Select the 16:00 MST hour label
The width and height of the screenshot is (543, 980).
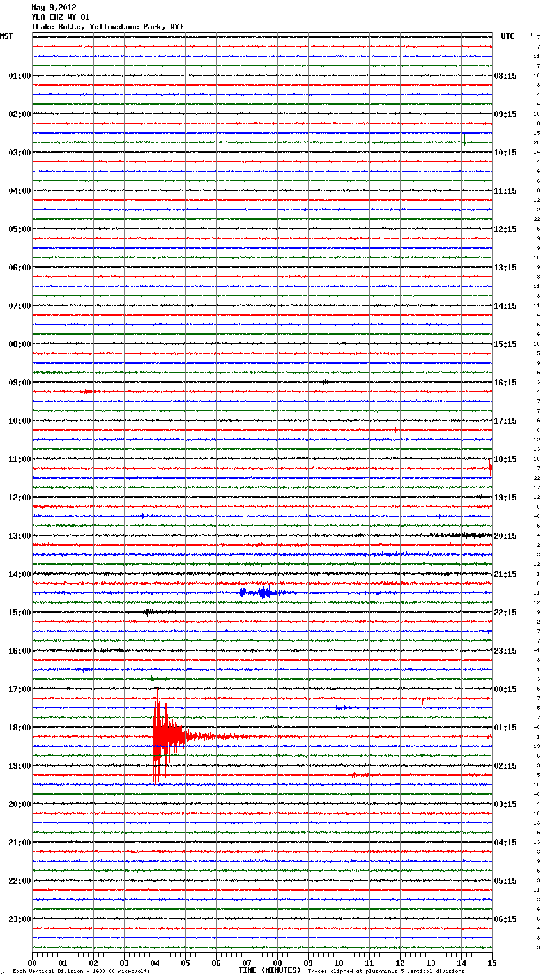[20, 651]
